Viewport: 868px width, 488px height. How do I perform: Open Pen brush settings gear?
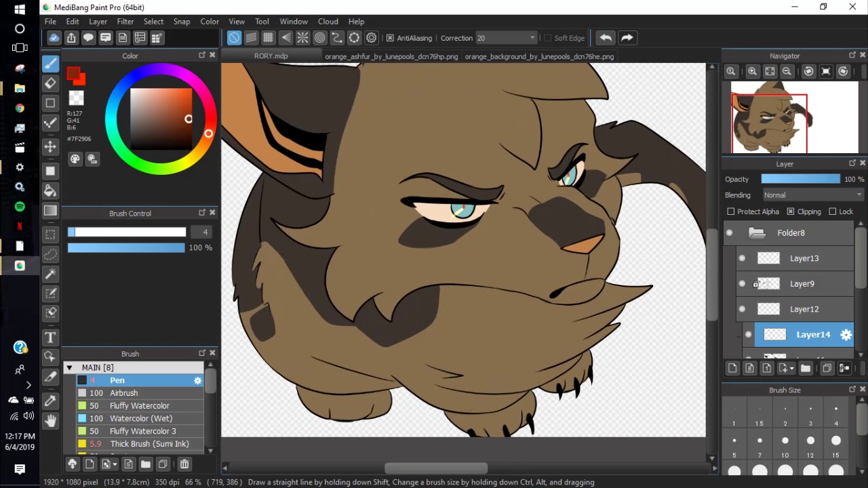pos(197,381)
